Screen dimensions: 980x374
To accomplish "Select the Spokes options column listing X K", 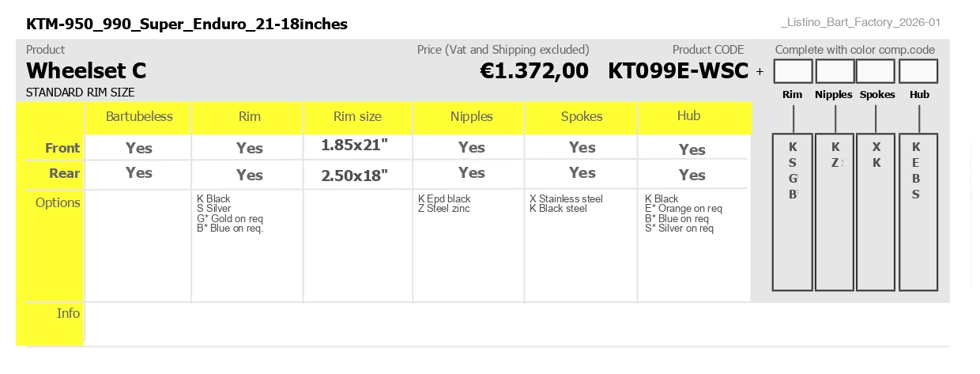I will (x=876, y=212).
